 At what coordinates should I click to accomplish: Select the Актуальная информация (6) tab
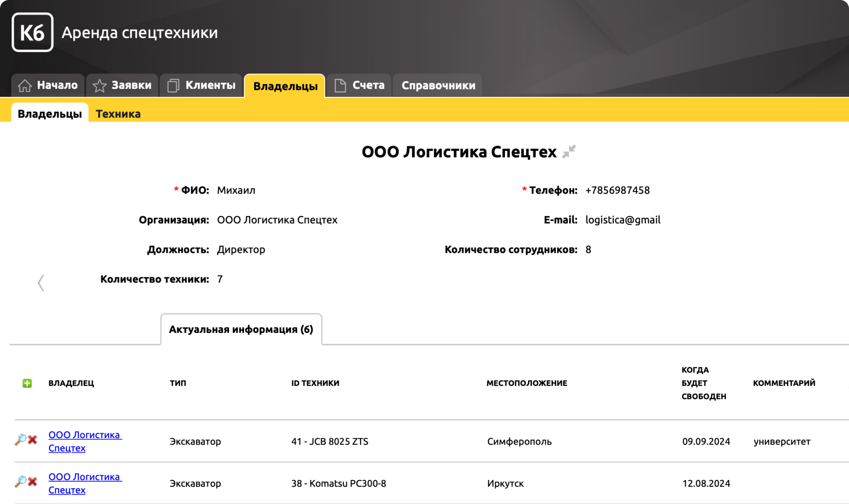[x=241, y=329]
